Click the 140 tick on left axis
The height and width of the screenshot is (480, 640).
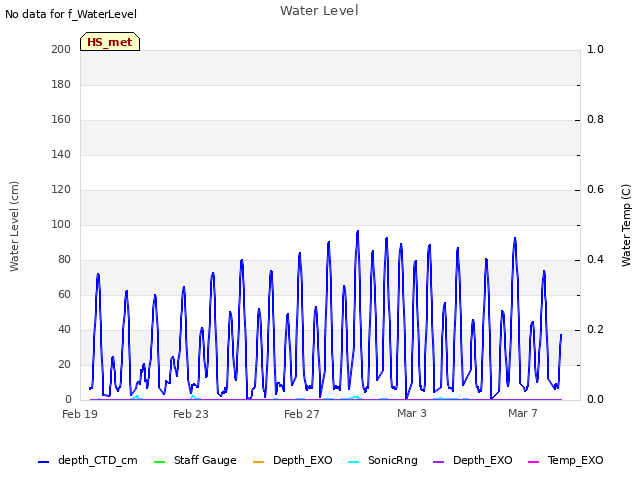tap(61, 154)
